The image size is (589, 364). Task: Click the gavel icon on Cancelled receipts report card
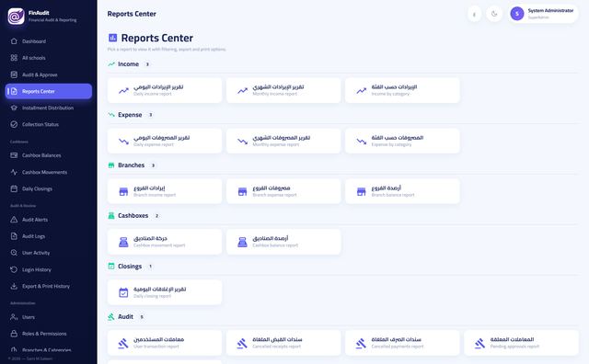pos(242,343)
